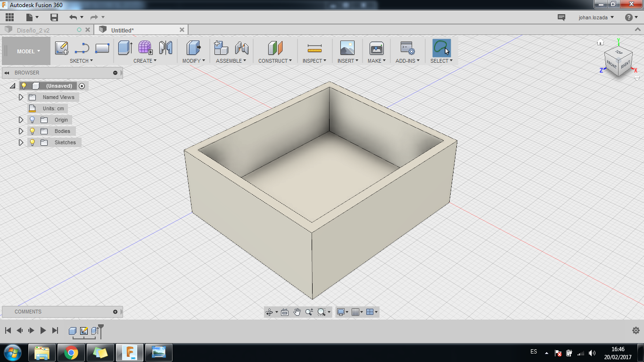Expand the Origin folder
Image resolution: width=644 pixels, height=362 pixels.
click(21, 120)
